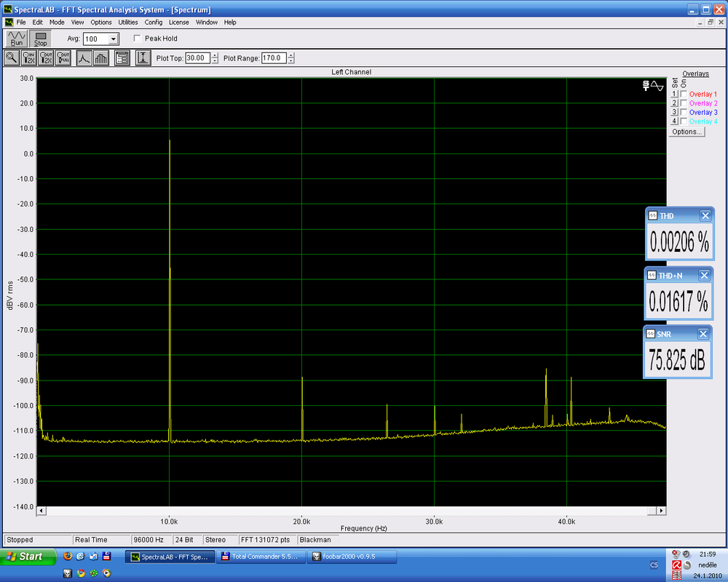Click the SpectraLAB taskbar button
Screen dimensions: 728x582
coord(170,557)
